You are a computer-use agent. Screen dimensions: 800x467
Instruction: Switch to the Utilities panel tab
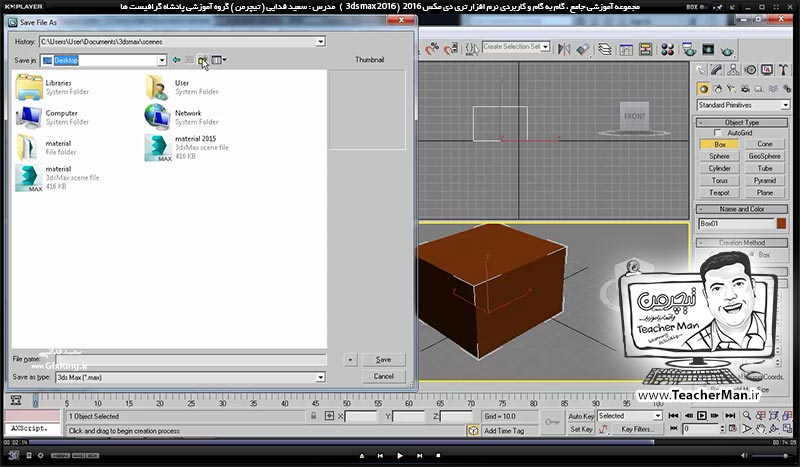pos(783,69)
